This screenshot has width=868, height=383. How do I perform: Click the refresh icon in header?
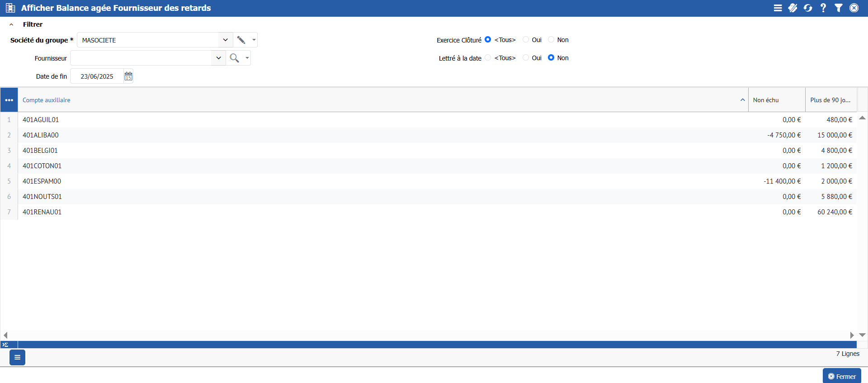coord(808,8)
